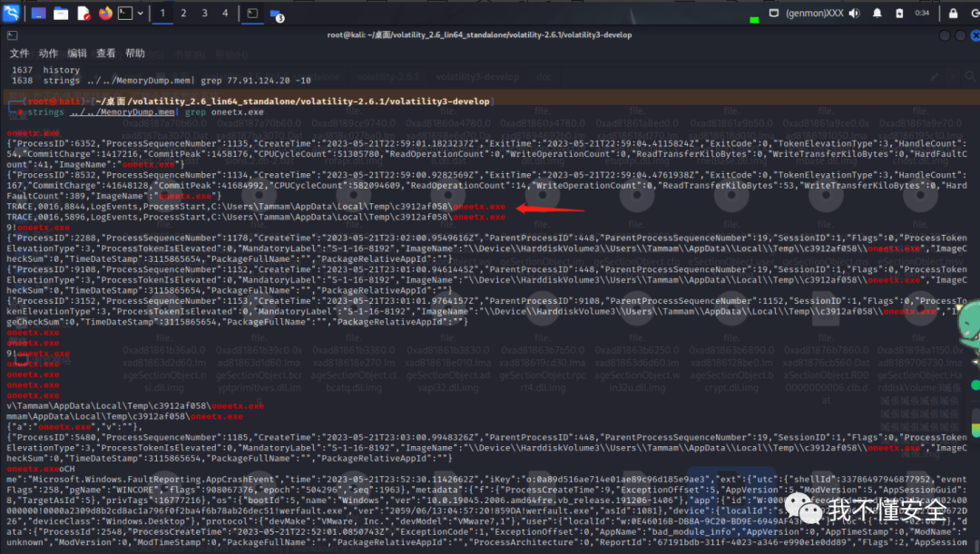
Task: Click the log out icon
Action: coord(975,13)
